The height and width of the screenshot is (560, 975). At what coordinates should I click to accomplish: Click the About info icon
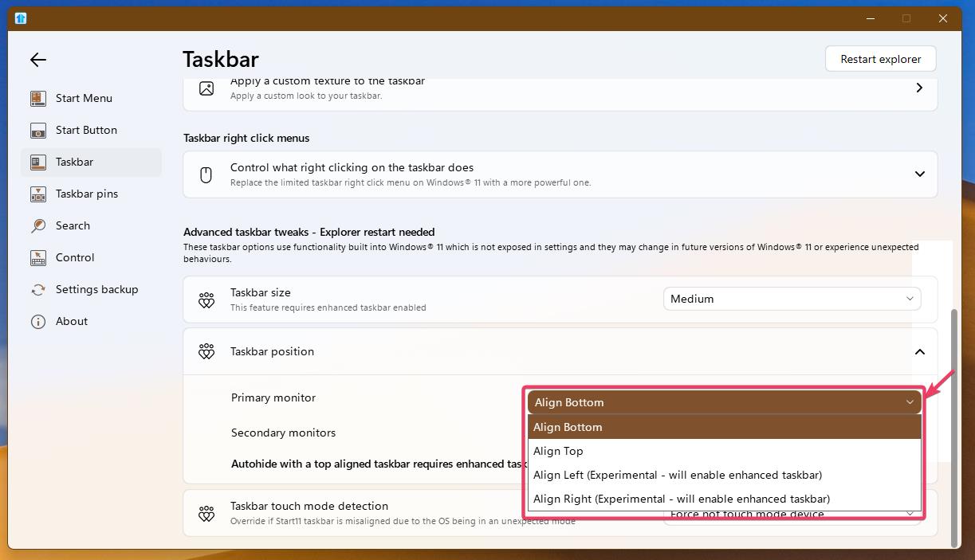point(38,321)
